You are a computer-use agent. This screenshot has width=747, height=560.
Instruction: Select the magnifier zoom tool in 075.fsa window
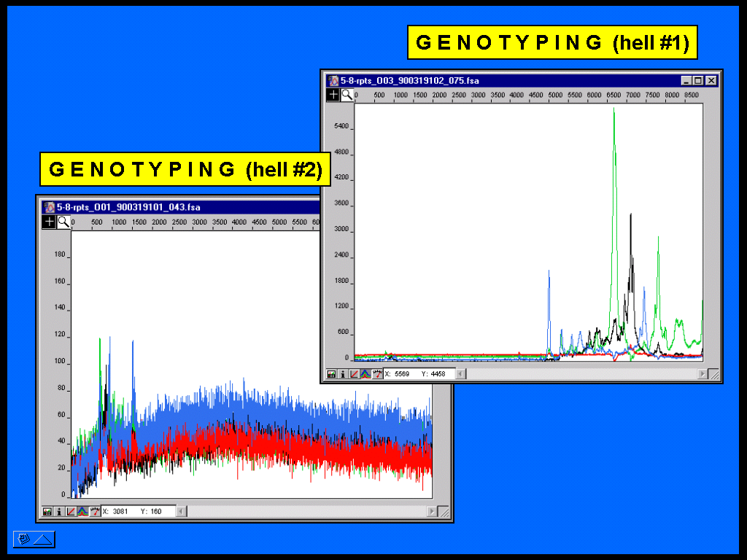pos(347,95)
